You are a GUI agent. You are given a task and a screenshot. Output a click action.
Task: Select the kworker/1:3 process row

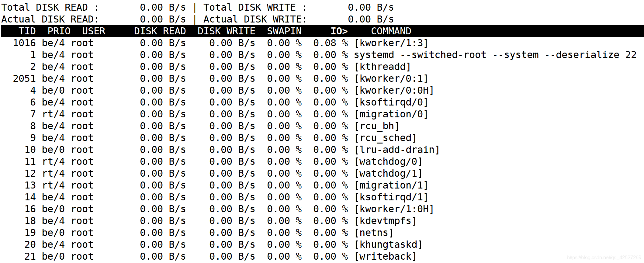pyautogui.click(x=322, y=43)
